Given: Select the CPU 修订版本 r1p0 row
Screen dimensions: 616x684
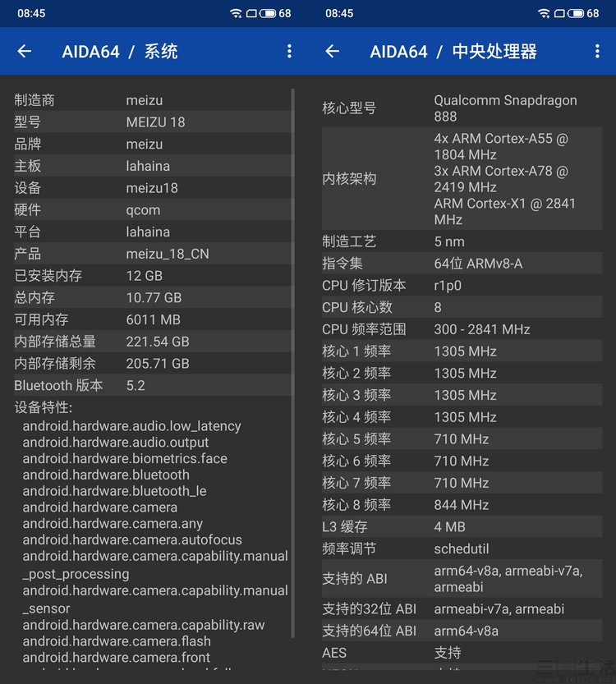Looking at the screenshot, I should click(462, 285).
